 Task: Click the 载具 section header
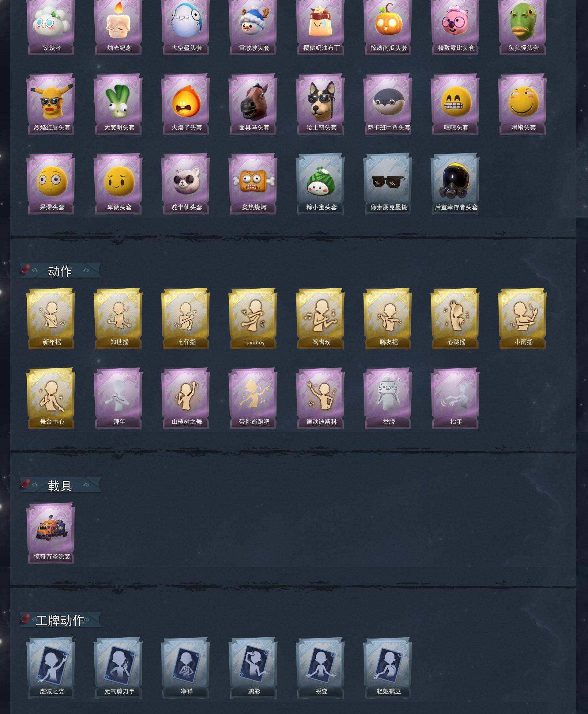60,485
